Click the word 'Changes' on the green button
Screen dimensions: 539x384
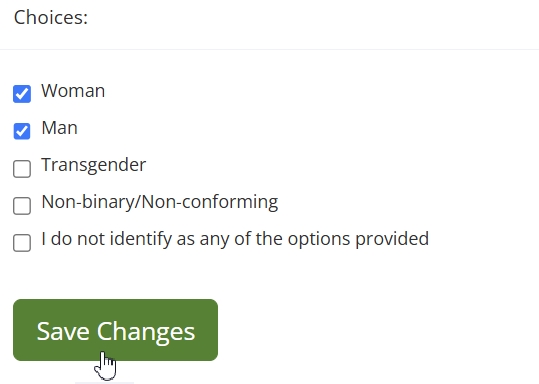click(146, 332)
